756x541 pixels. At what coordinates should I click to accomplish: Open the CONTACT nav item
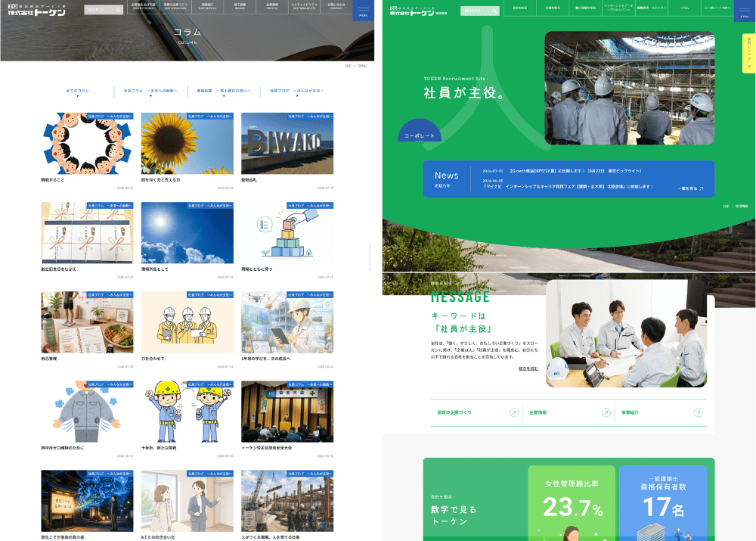[x=336, y=6]
